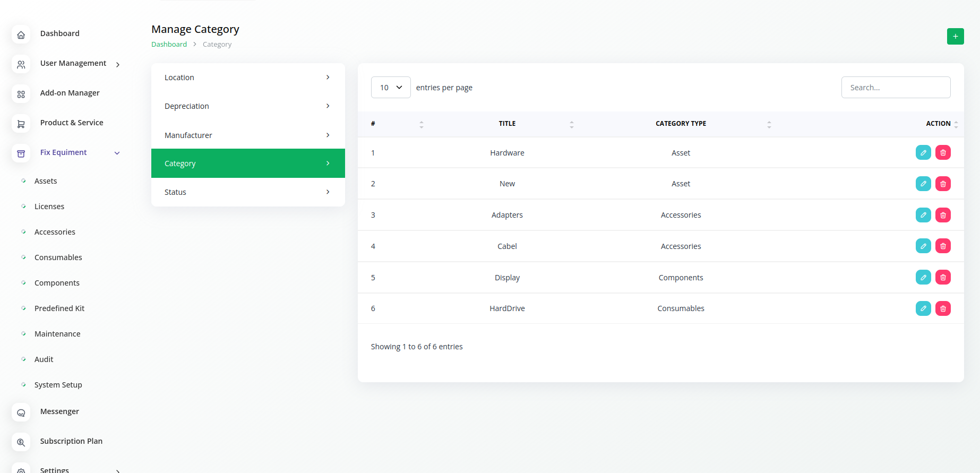Go to Assets in the sidebar

pos(46,181)
